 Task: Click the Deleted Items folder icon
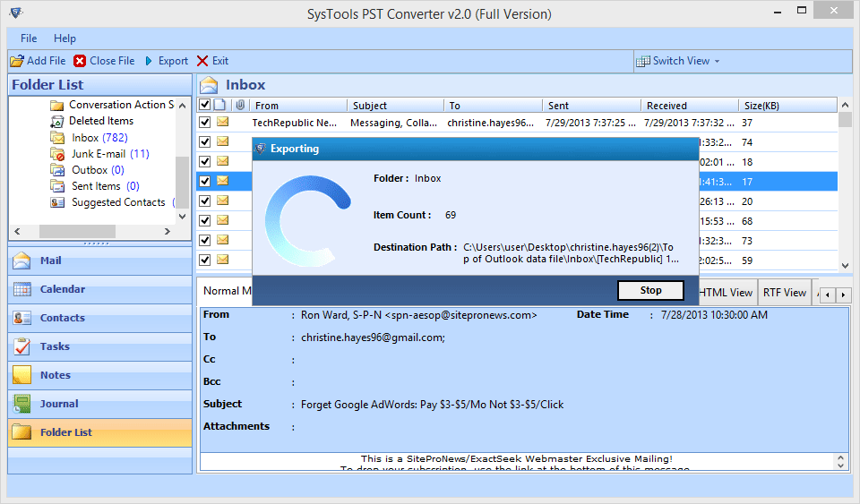coord(56,121)
